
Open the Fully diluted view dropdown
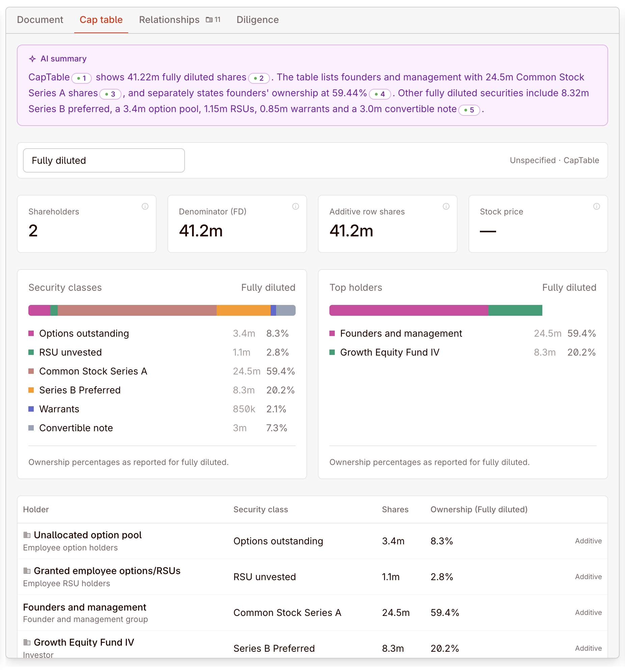(x=104, y=160)
